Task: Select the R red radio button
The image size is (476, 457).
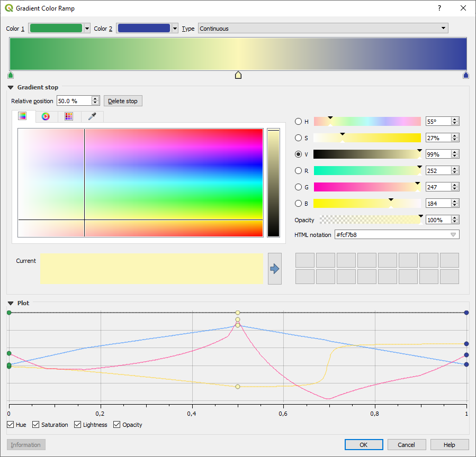Action: (299, 171)
